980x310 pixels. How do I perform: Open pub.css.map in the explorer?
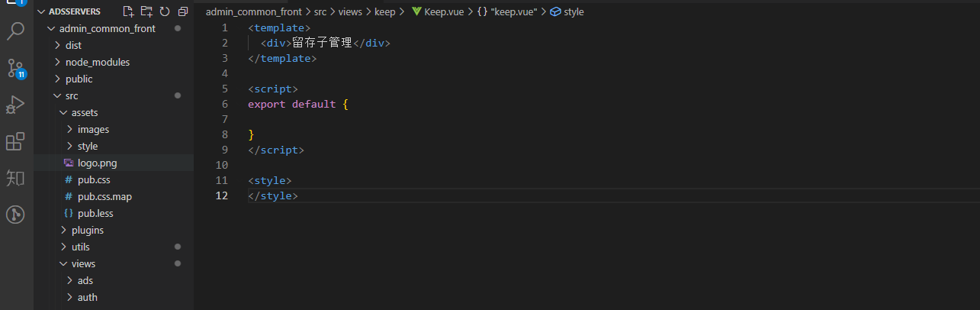[x=104, y=196]
